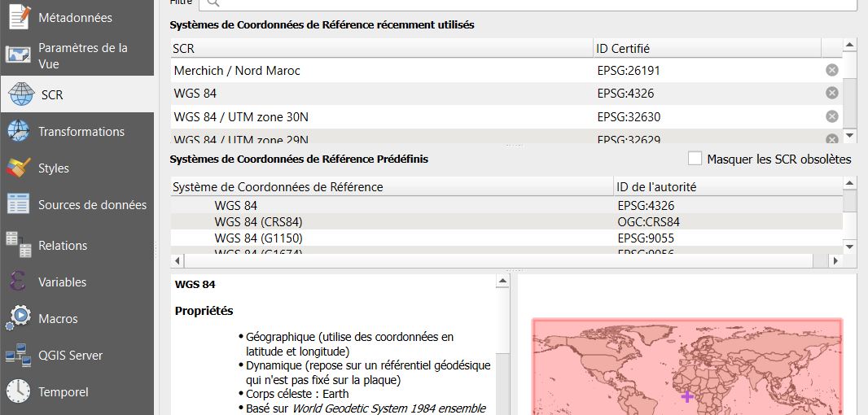Image resolution: width=868 pixels, height=415 pixels.
Task: Open the Temporel clock icon
Action: point(18,391)
